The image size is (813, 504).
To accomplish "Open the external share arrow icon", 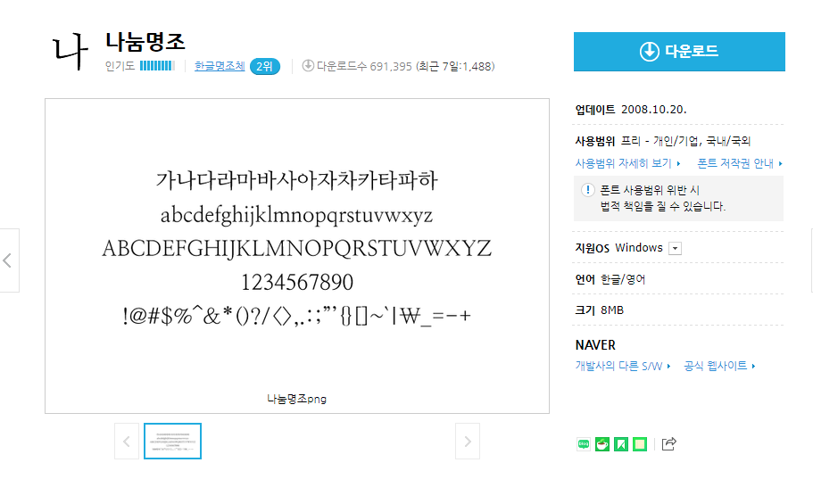I will point(668,444).
